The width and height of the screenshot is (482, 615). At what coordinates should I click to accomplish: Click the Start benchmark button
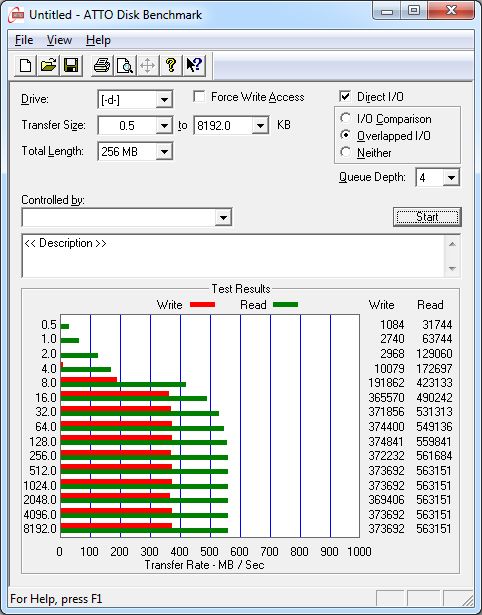pyautogui.click(x=427, y=217)
